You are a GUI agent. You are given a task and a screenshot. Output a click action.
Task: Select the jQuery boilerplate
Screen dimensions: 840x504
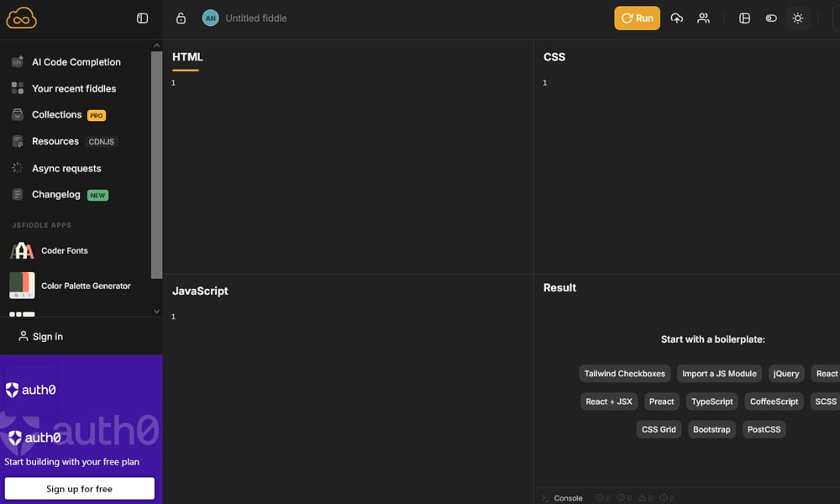(x=786, y=374)
